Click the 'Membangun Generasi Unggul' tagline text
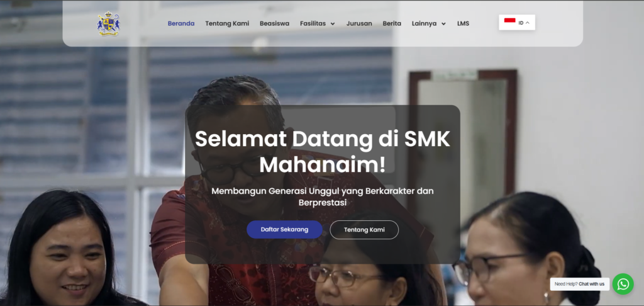644x306 pixels. click(323, 196)
